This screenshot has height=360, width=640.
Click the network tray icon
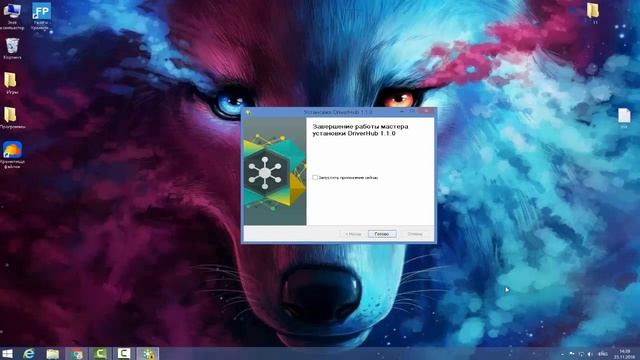[581, 354]
